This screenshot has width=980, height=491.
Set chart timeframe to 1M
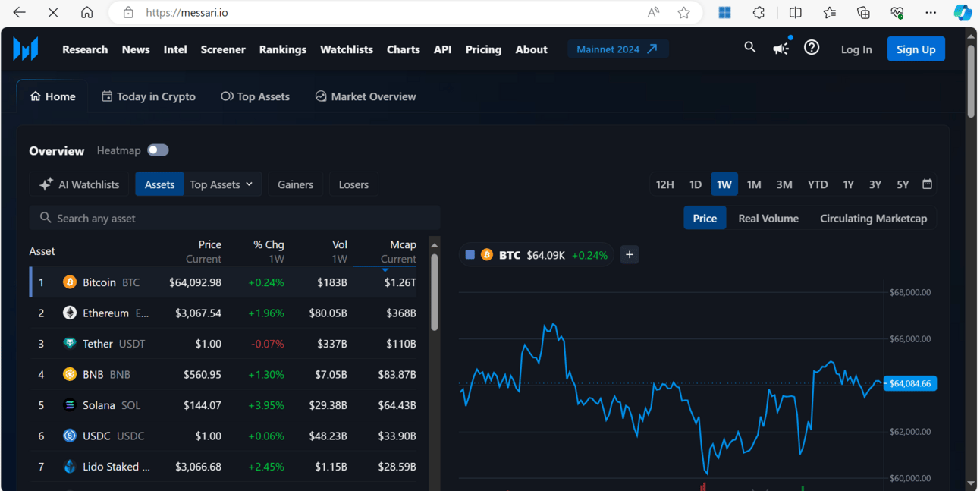(x=754, y=184)
